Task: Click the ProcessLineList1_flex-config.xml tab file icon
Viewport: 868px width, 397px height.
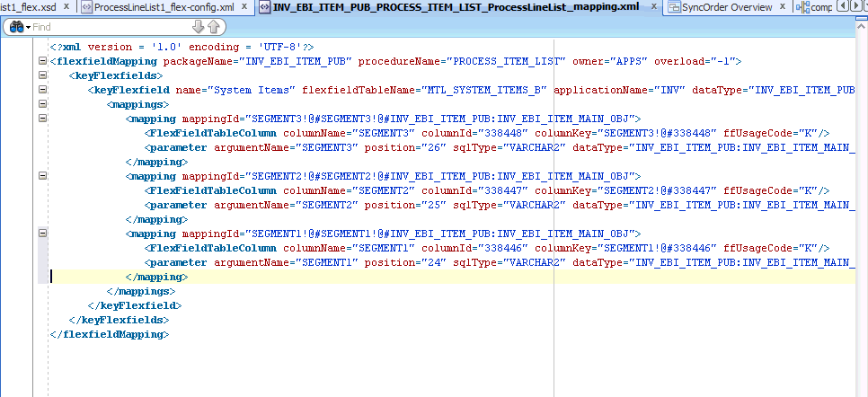Action: (87, 7)
